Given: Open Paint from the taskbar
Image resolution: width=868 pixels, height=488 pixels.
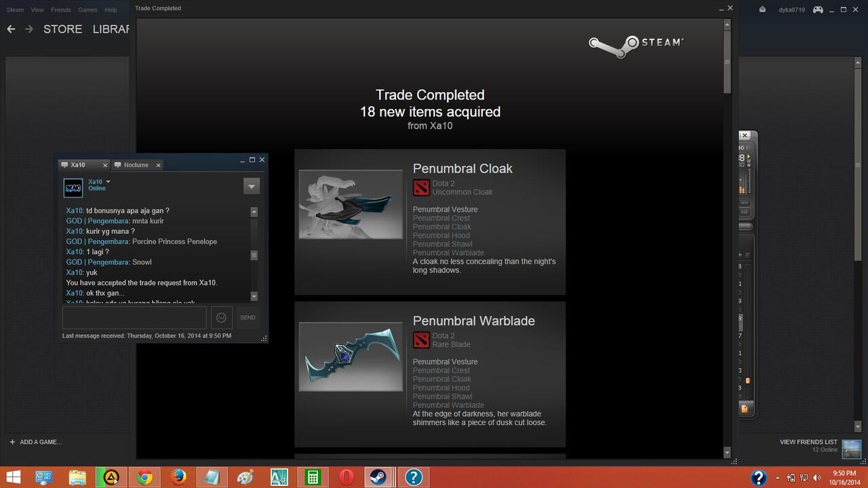Looking at the screenshot, I should (x=245, y=477).
